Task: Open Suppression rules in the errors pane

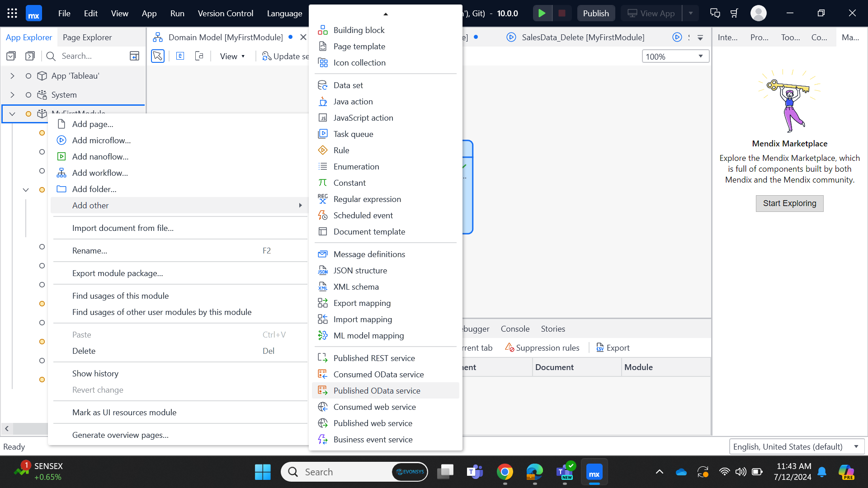Action: [542, 347]
